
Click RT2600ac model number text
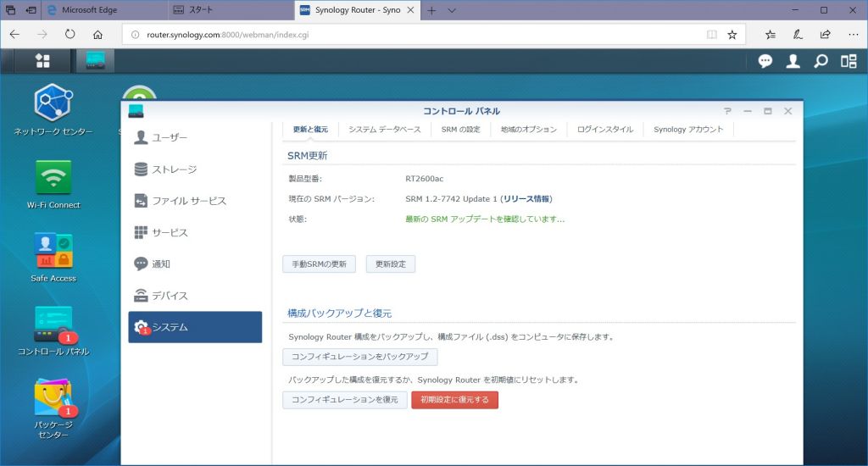point(424,179)
